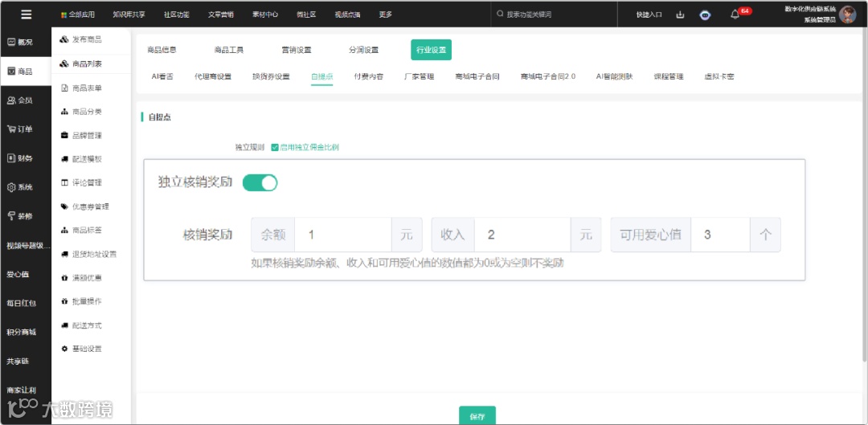Open 配送方式 delivery methods
Screen dimensions: 868x425
tap(81, 325)
